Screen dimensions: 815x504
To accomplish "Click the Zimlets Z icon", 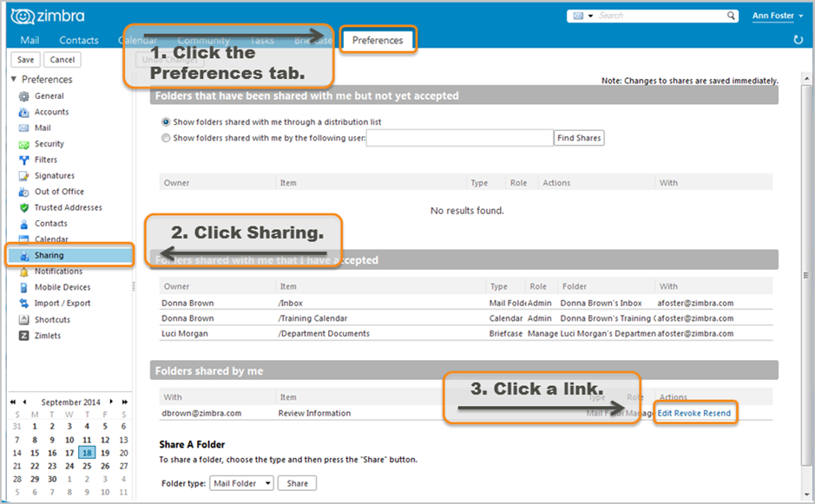I will 24,336.
